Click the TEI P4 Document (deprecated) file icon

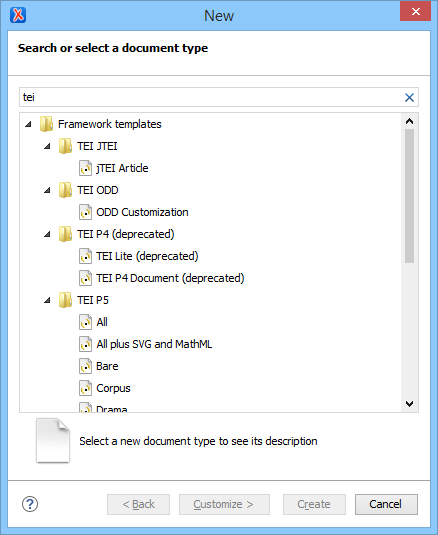coord(85,278)
